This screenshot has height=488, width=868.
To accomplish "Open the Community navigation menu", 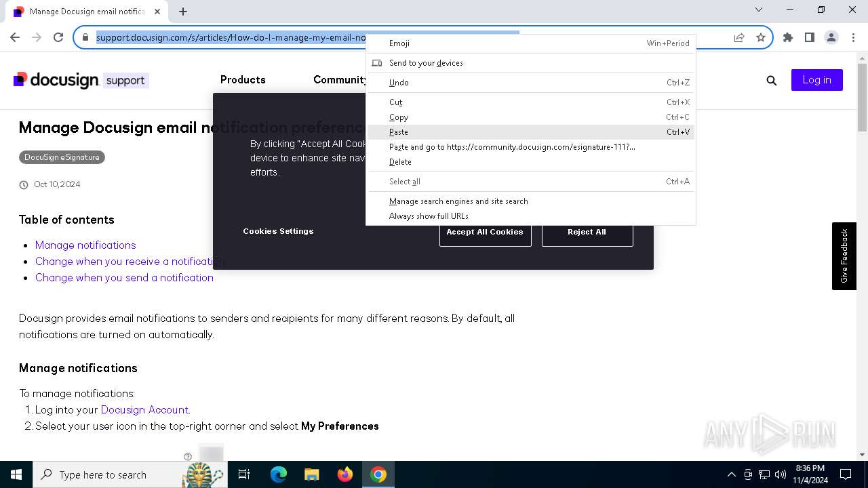I will click(340, 80).
